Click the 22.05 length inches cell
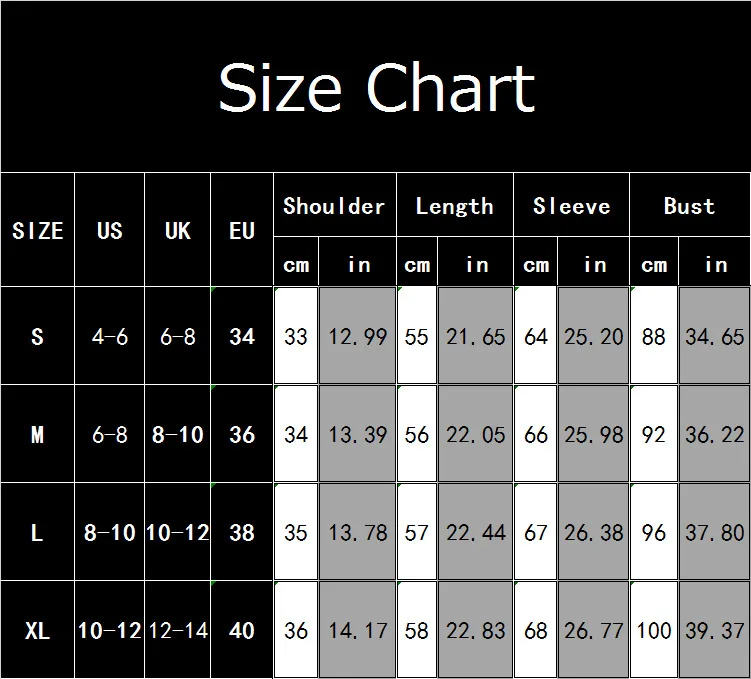 pos(475,435)
